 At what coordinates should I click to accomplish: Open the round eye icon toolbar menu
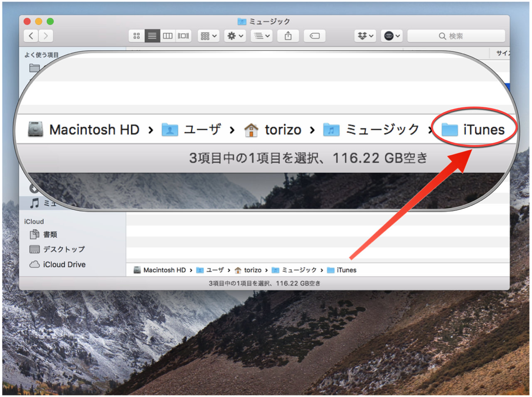click(x=392, y=36)
